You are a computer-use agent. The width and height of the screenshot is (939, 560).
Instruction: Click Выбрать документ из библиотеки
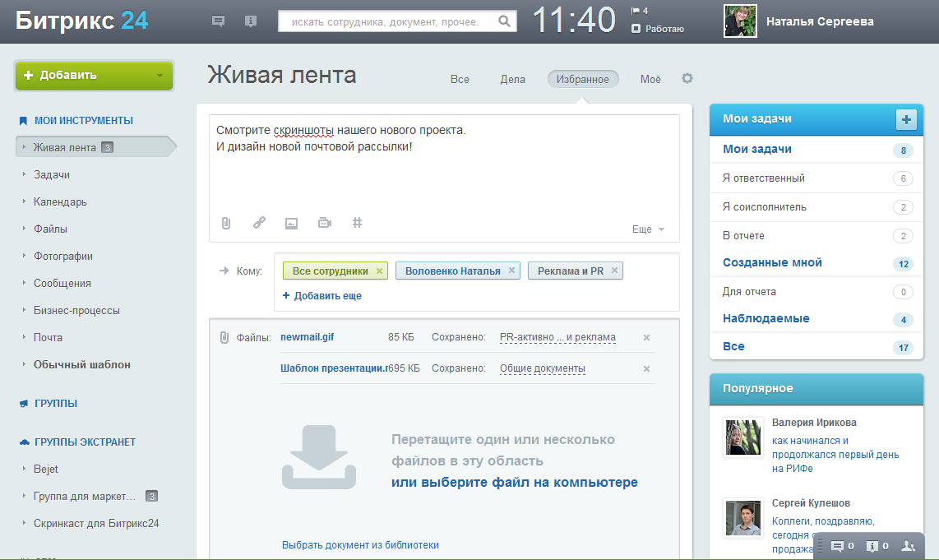(360, 545)
